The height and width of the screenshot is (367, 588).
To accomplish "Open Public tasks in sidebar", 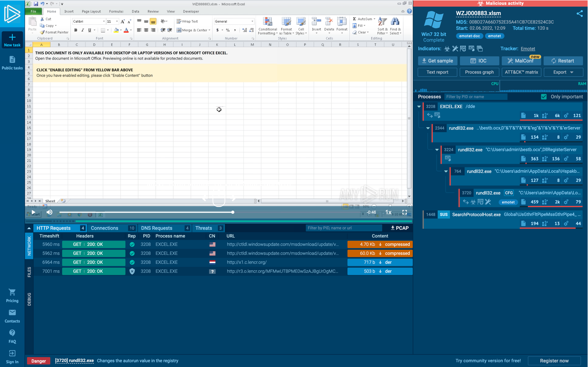I will tap(12, 63).
